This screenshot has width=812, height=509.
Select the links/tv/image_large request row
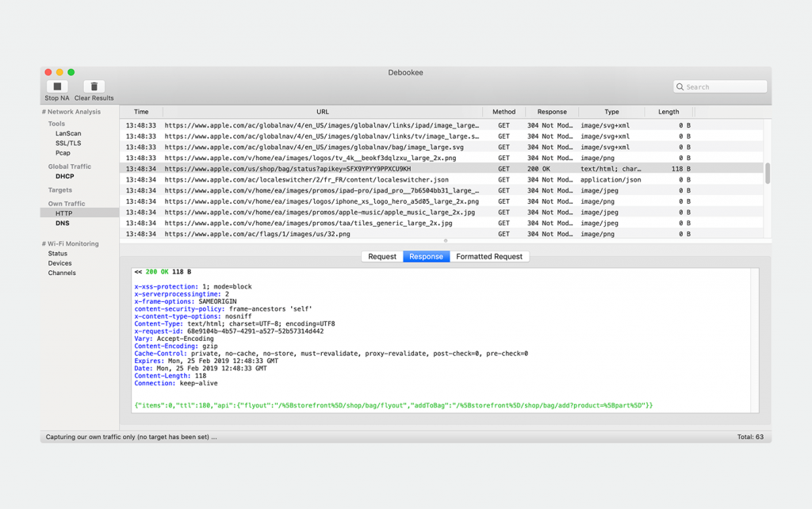coord(442,136)
